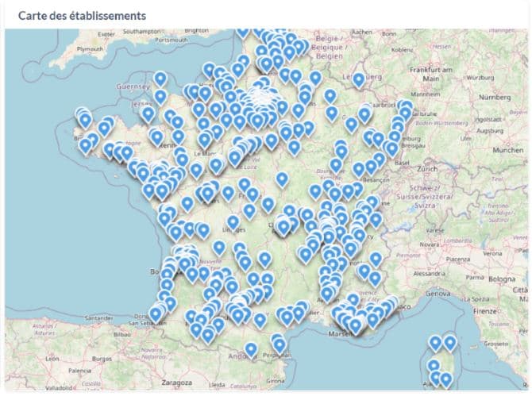Select the marker beside the Guernsey label

point(160,80)
